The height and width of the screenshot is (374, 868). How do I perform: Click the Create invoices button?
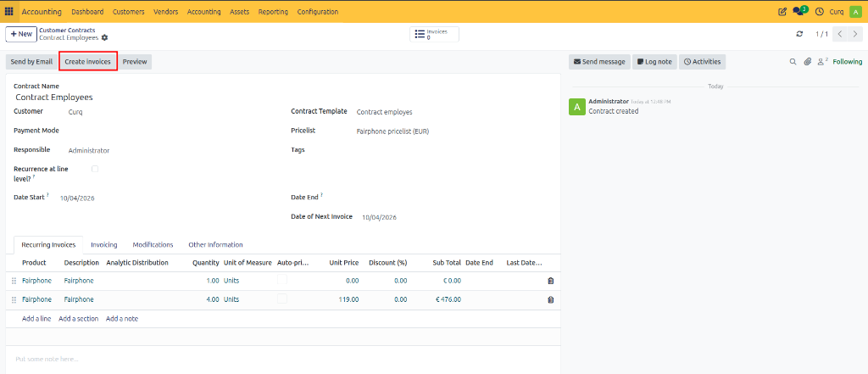87,62
